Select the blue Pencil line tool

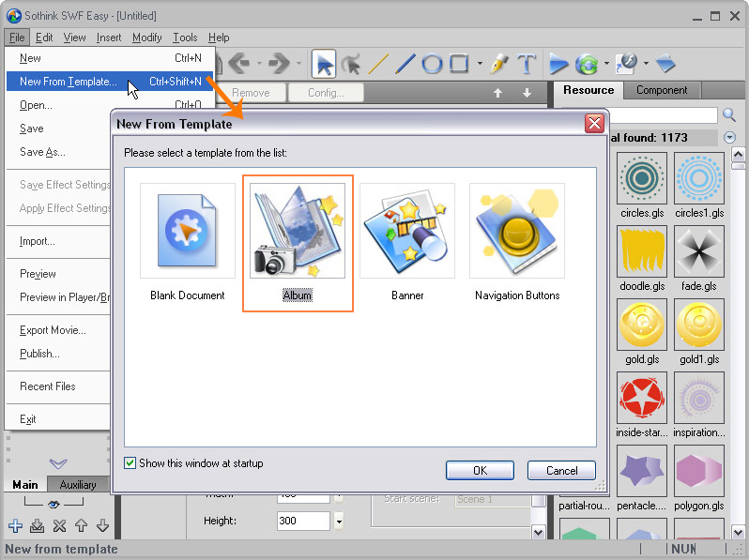405,64
